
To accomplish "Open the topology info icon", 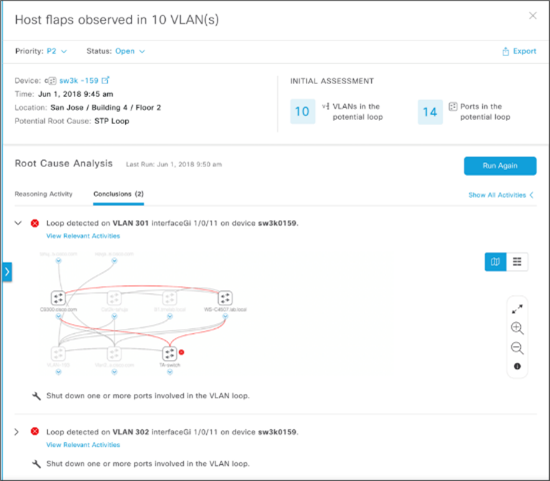I will tap(517, 366).
